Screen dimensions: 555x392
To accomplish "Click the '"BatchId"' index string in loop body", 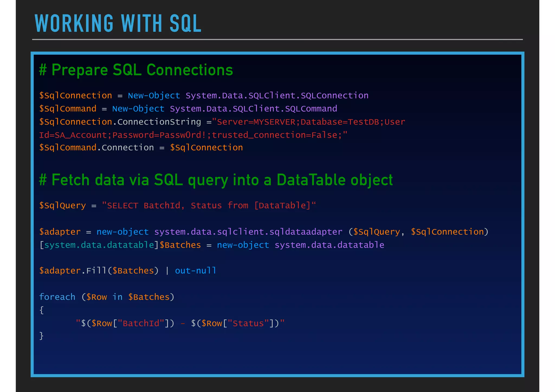I will pyautogui.click(x=141, y=324).
